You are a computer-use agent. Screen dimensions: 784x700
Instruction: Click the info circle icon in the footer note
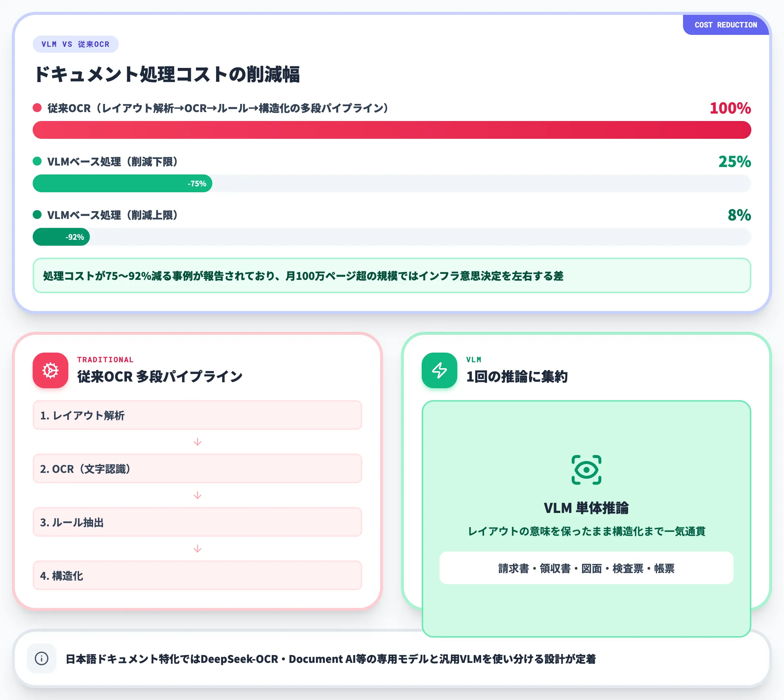[42, 658]
